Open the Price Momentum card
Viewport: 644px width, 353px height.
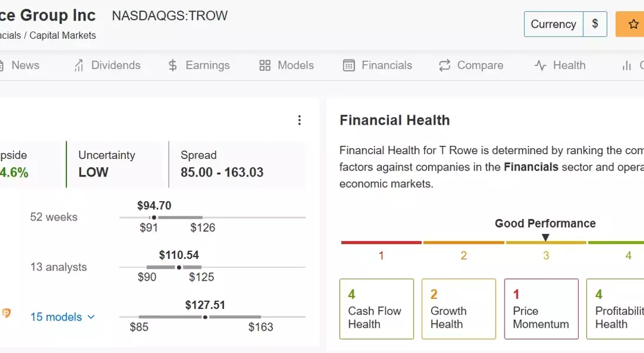pyautogui.click(x=541, y=309)
